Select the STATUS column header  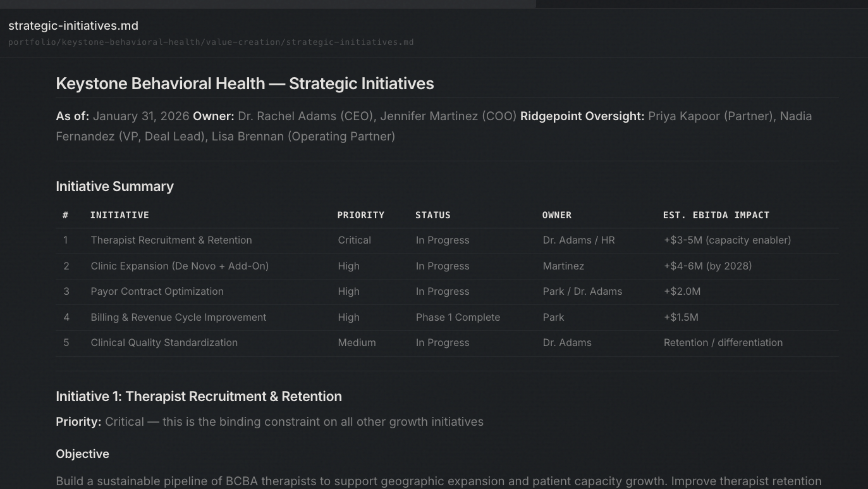tap(433, 215)
